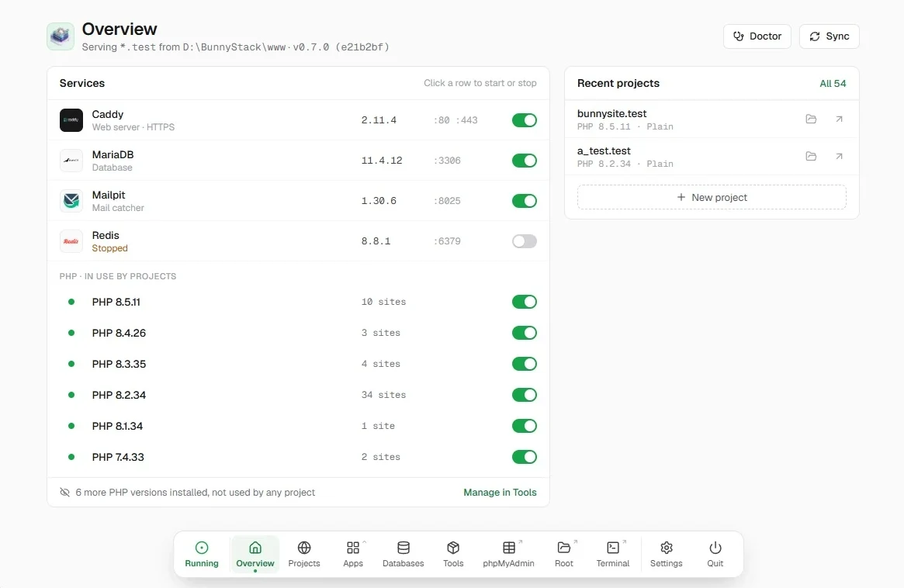Click the MariaDB port :3306 text

coord(447,161)
